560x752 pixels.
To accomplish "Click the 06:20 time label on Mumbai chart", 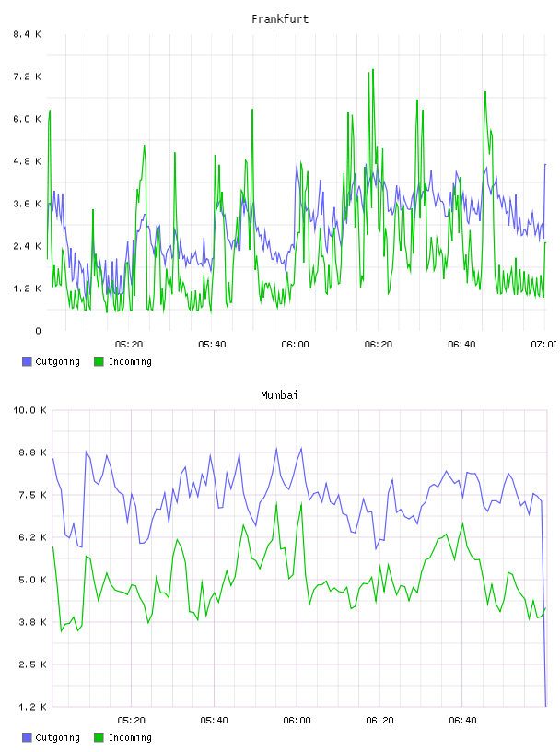I will [x=379, y=721].
